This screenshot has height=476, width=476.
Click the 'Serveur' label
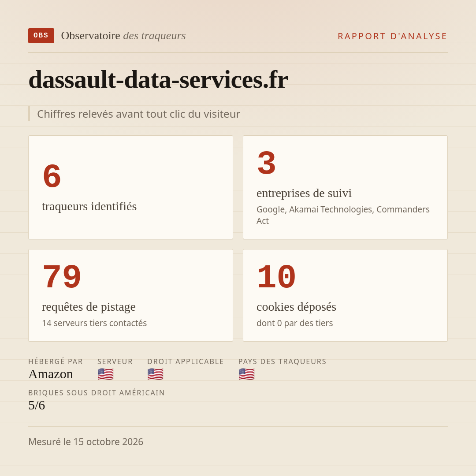click(x=115, y=361)
